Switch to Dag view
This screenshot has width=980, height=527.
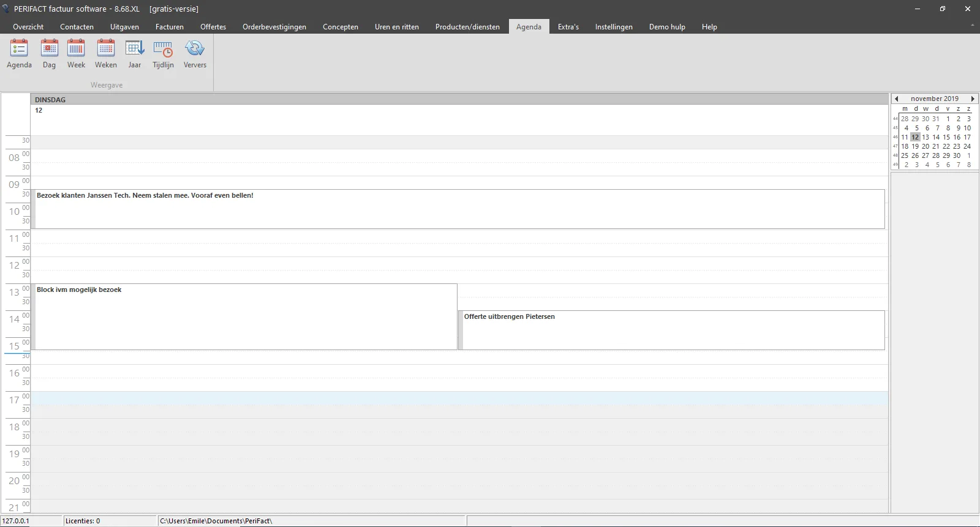(49, 54)
